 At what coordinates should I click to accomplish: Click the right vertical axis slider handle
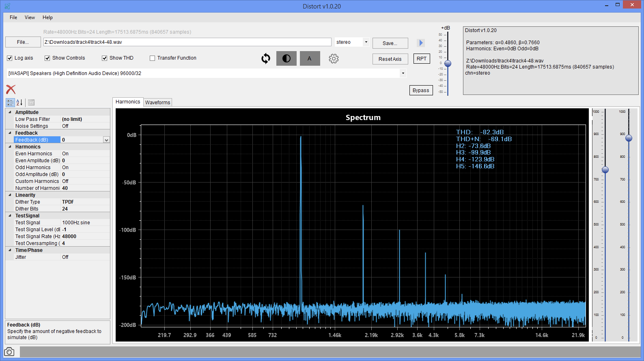click(629, 138)
